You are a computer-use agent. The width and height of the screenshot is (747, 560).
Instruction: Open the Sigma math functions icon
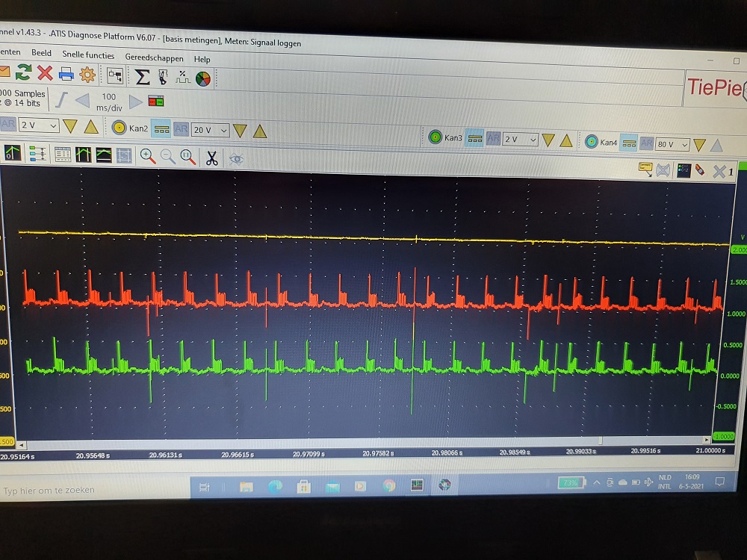pos(143,77)
